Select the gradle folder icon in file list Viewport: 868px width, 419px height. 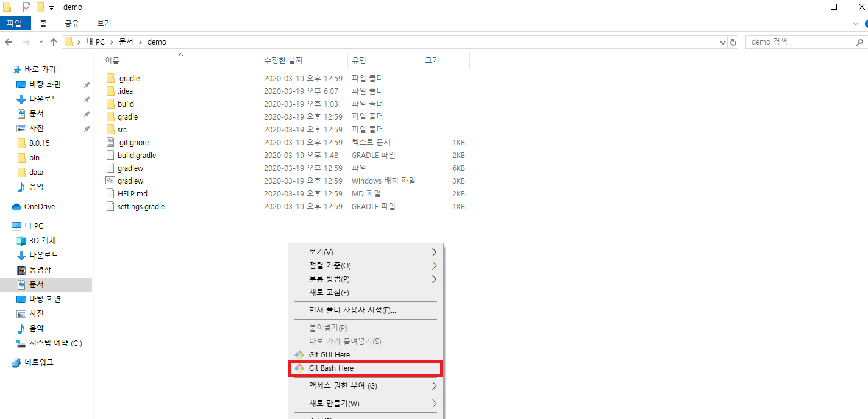pyautogui.click(x=110, y=116)
